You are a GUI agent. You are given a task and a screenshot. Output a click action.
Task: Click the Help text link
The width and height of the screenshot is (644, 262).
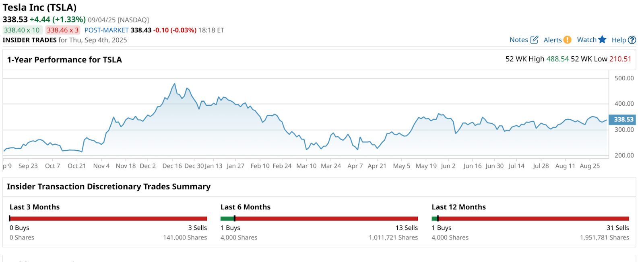tap(619, 40)
